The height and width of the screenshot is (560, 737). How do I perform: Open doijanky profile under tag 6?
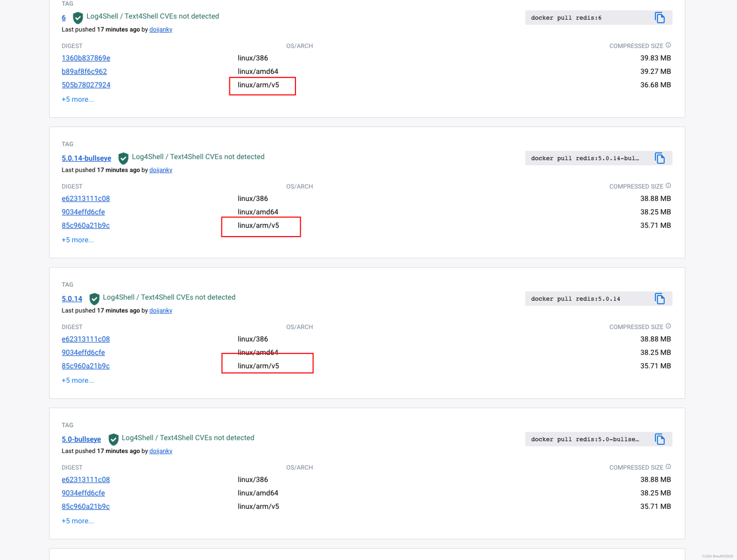tap(161, 30)
